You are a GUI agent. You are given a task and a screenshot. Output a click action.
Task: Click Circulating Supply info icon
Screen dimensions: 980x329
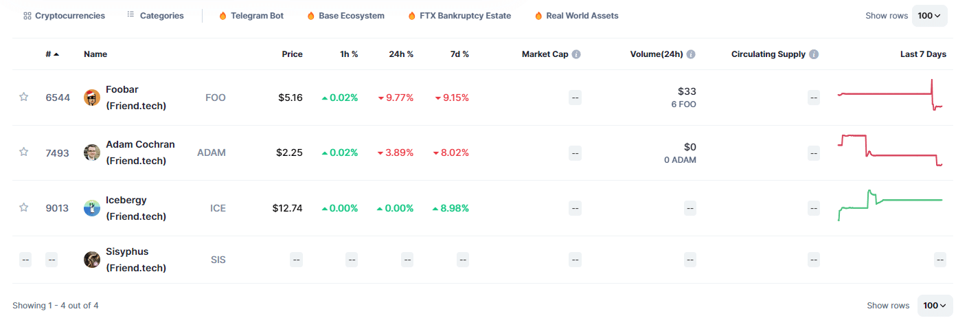click(814, 54)
